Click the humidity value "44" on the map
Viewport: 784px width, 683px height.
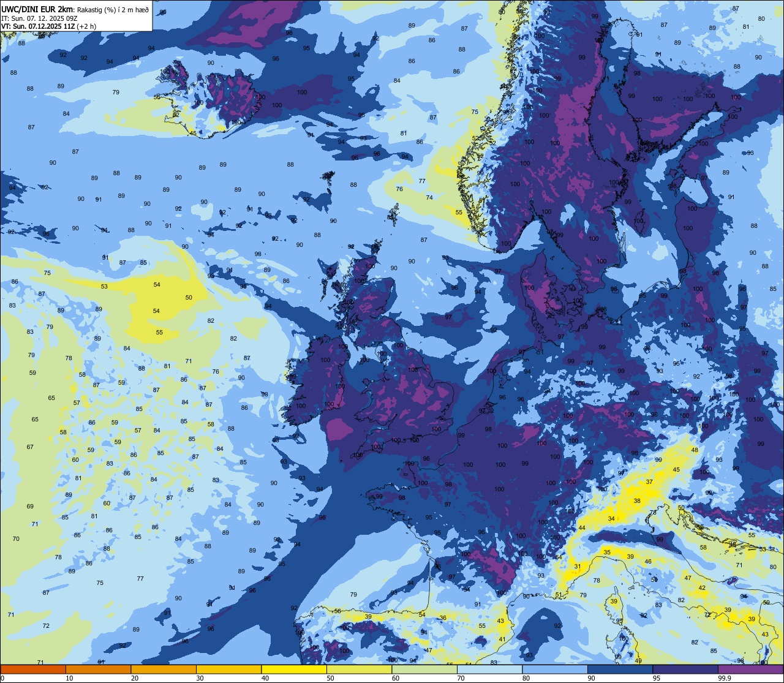(x=582, y=528)
